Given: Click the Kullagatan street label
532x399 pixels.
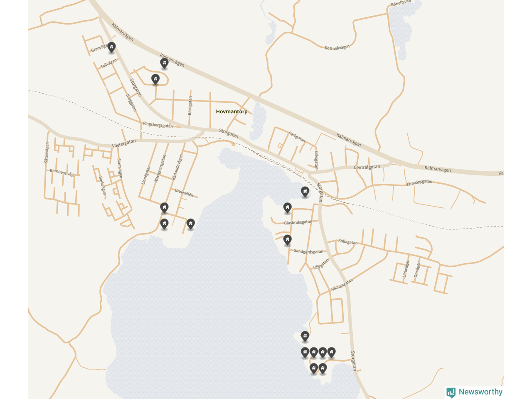Looking at the screenshot, I should (x=348, y=242).
